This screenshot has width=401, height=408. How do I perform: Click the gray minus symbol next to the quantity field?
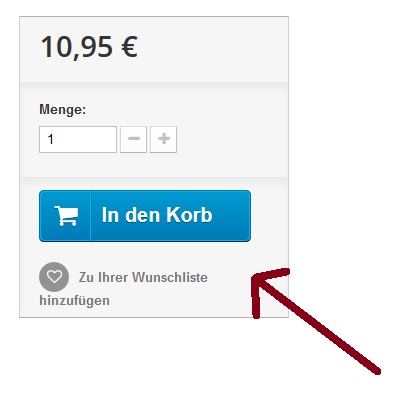(x=134, y=138)
